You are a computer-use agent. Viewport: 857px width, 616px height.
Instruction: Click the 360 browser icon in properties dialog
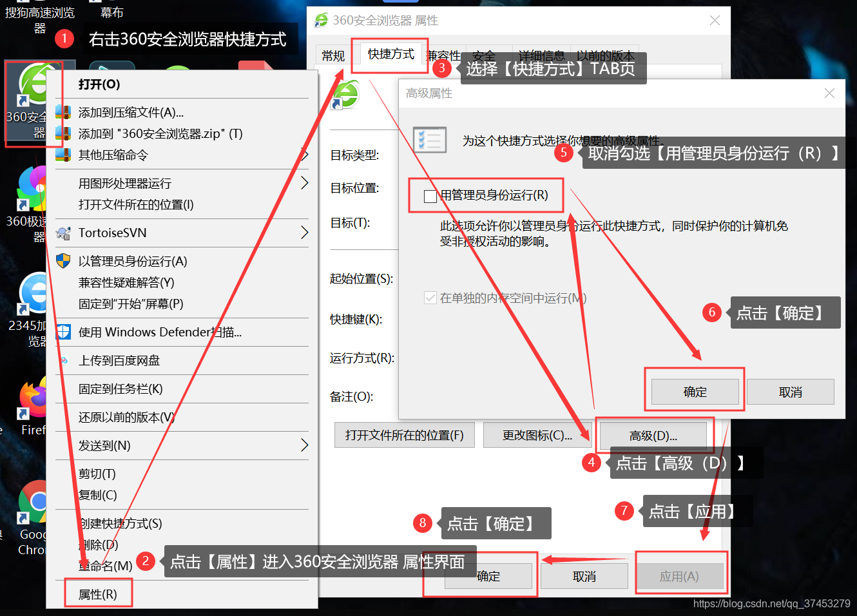pos(345,95)
